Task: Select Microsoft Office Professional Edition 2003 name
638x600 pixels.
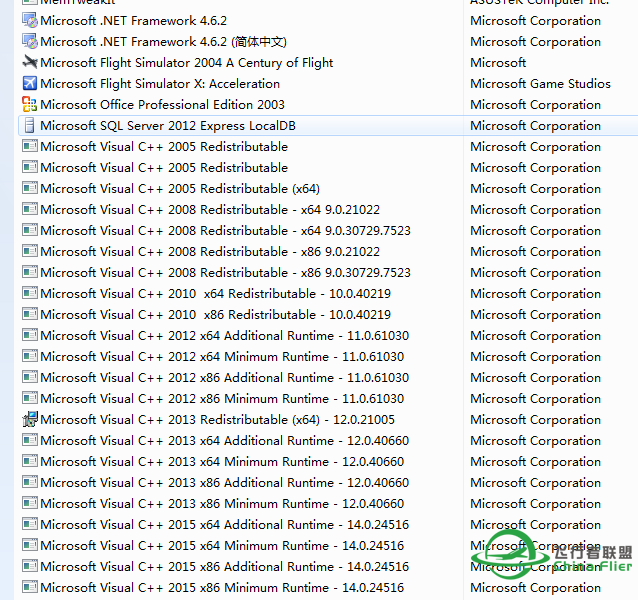Action: (x=162, y=105)
